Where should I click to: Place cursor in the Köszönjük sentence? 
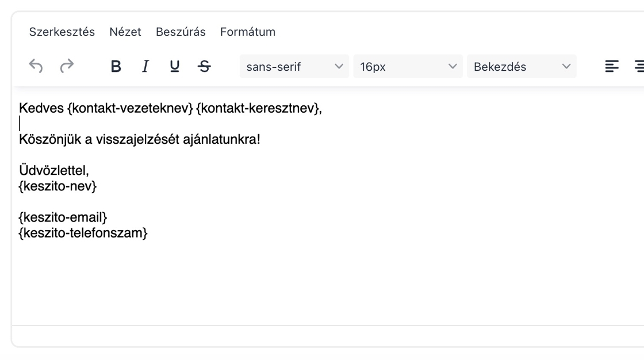tap(139, 139)
